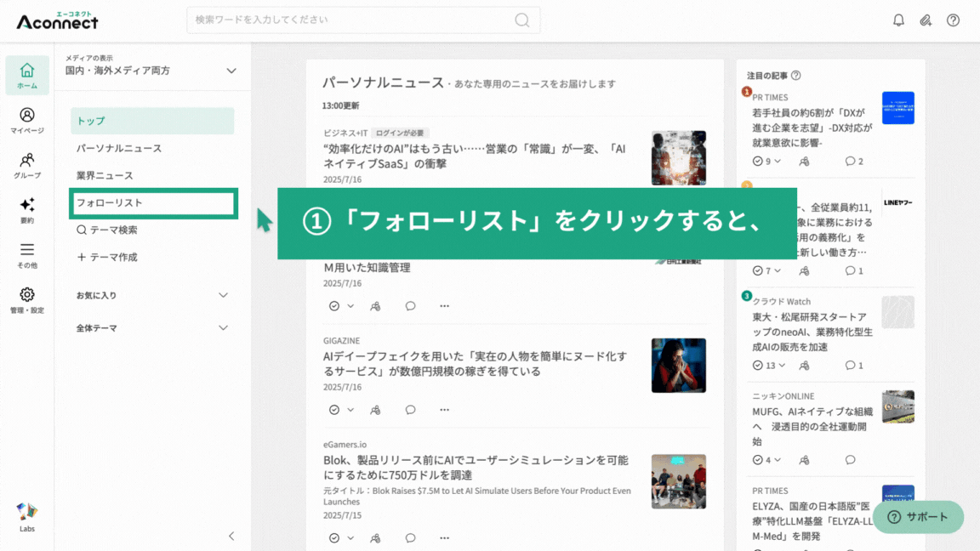The width and height of the screenshot is (980, 551).
Task: Open read-status dropdown on GIGAZINE article
Action: tap(350, 410)
